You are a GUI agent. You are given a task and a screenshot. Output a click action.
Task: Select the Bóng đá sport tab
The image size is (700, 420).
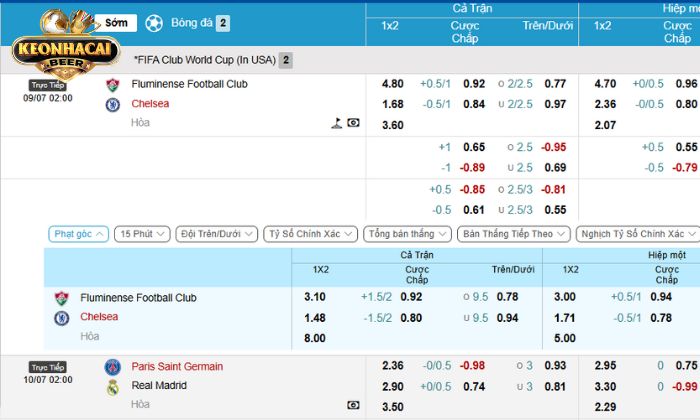point(191,23)
